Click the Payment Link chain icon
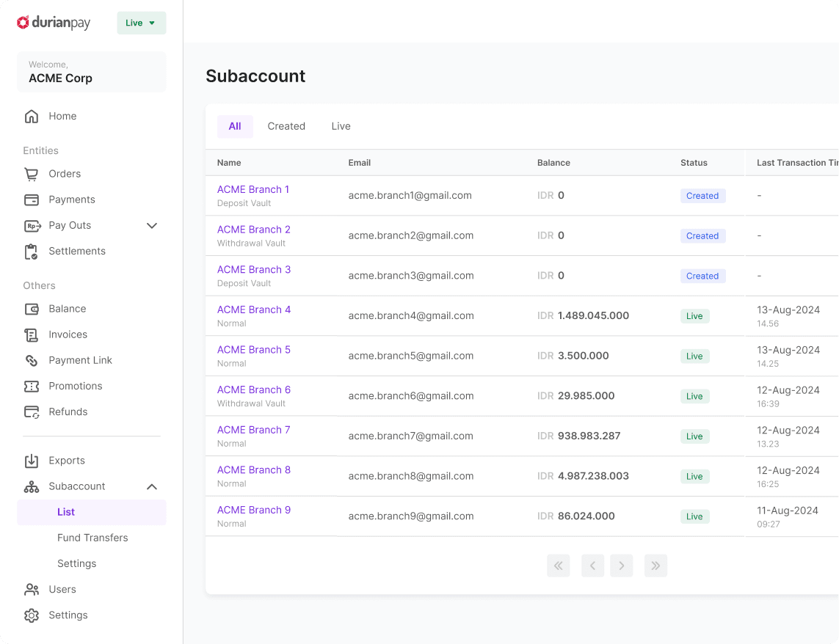The width and height of the screenshot is (839, 644). (x=32, y=361)
